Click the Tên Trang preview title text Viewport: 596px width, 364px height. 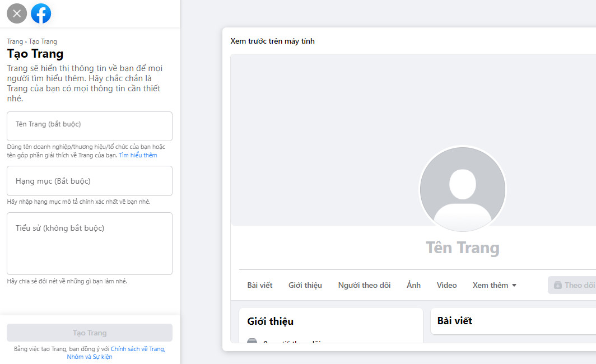pos(463,248)
